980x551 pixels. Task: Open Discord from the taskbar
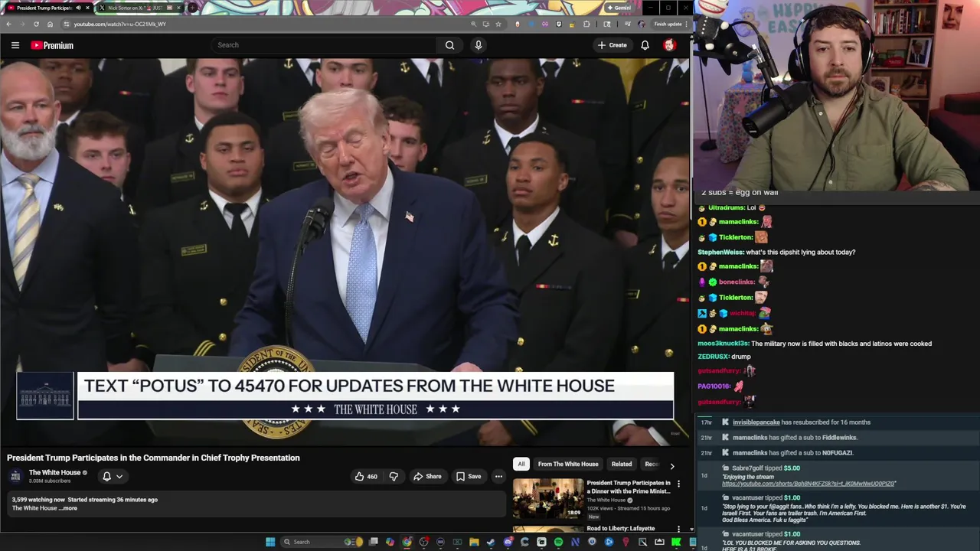[x=508, y=542]
